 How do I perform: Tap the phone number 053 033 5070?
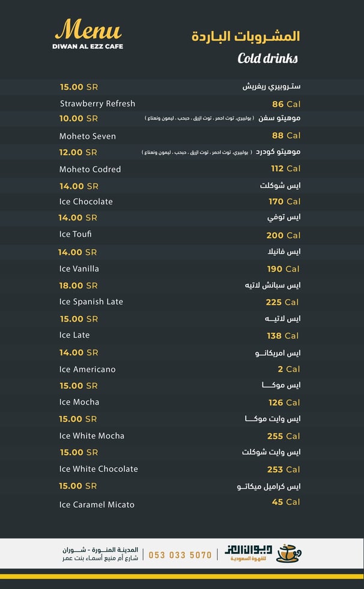(180, 555)
